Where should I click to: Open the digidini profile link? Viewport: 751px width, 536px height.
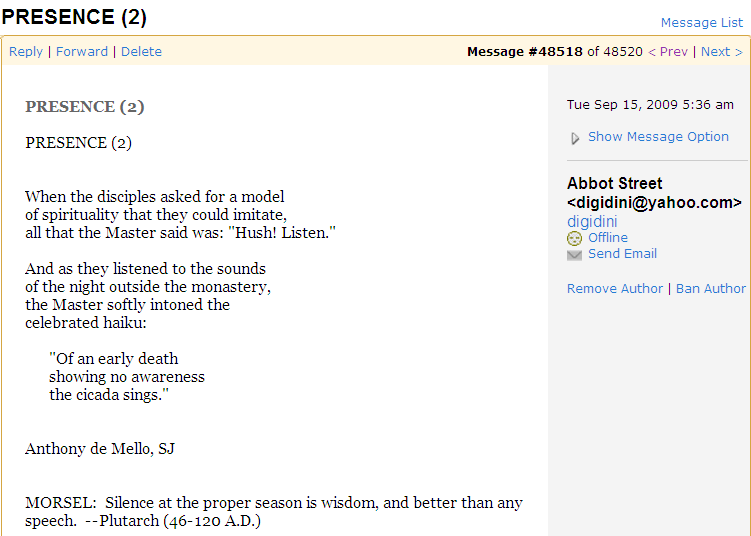(x=592, y=221)
